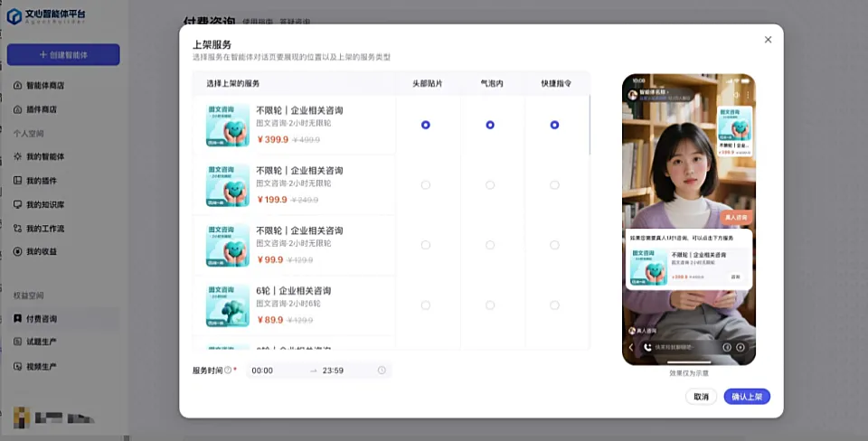Viewport: 868px width, 441px height.
Task: Click the 取消 button
Action: click(701, 397)
